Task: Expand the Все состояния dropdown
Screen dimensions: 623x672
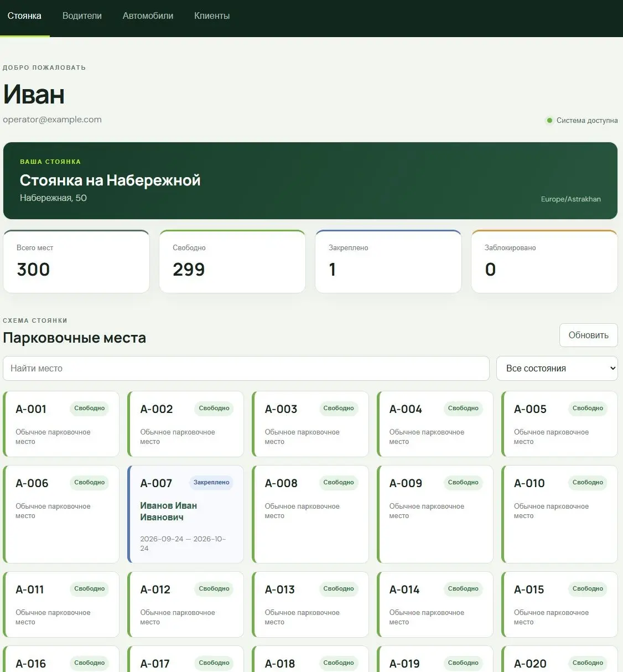Action: pos(557,368)
